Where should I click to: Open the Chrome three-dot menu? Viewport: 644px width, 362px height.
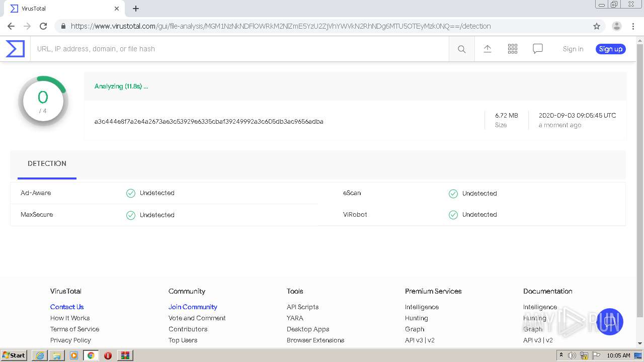coord(633,26)
